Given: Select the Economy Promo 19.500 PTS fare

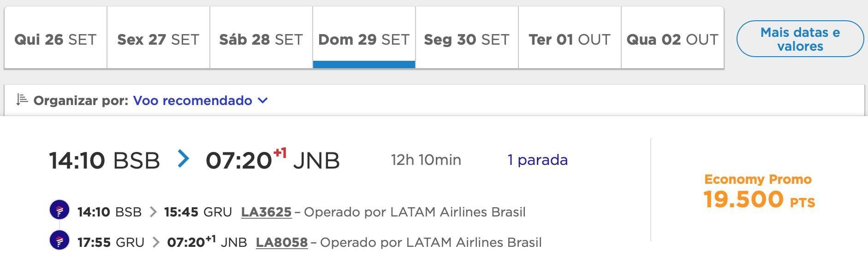Looking at the screenshot, I should click(x=759, y=192).
